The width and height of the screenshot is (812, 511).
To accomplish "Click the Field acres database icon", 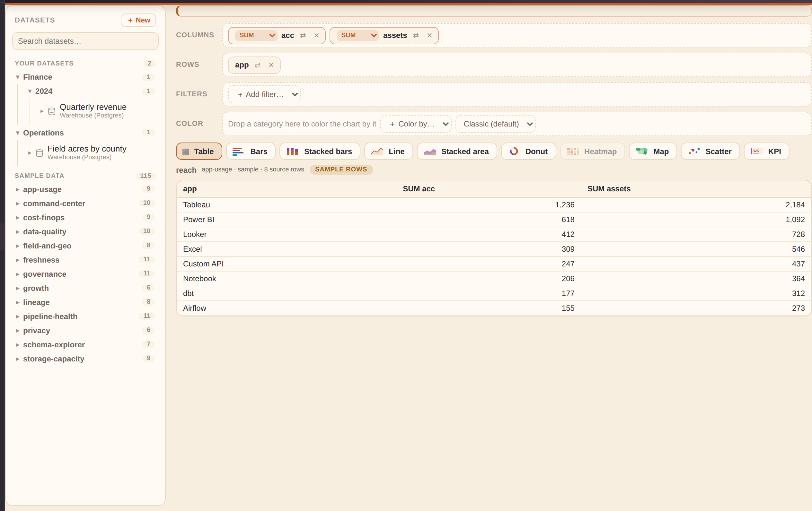I will coord(40,153).
